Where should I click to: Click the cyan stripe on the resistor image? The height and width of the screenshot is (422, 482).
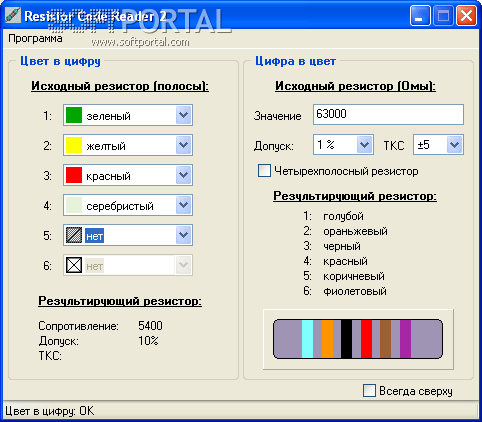click(x=307, y=339)
